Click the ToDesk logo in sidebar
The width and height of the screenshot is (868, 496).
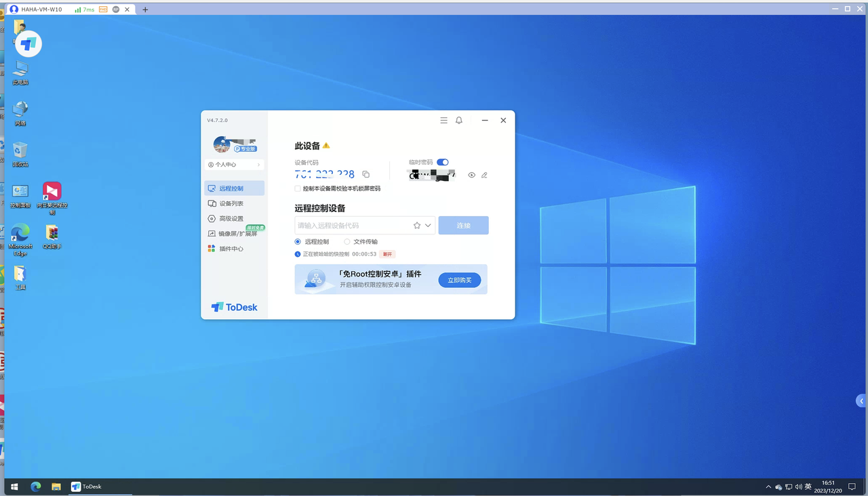(235, 307)
